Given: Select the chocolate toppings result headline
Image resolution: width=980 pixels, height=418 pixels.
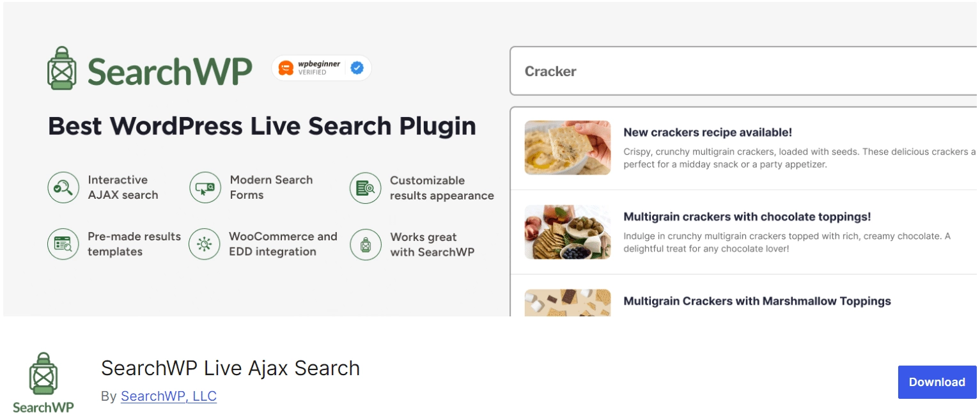Looking at the screenshot, I should [745, 217].
